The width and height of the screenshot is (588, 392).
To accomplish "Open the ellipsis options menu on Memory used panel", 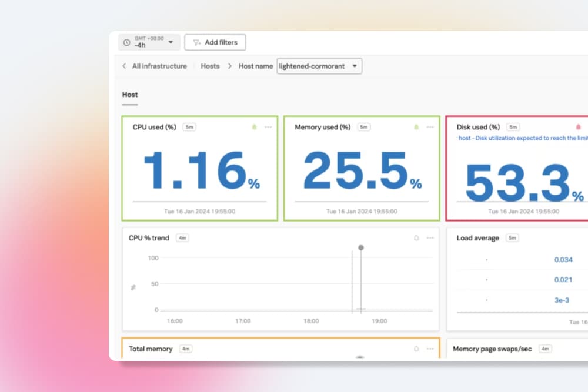I will (x=429, y=126).
